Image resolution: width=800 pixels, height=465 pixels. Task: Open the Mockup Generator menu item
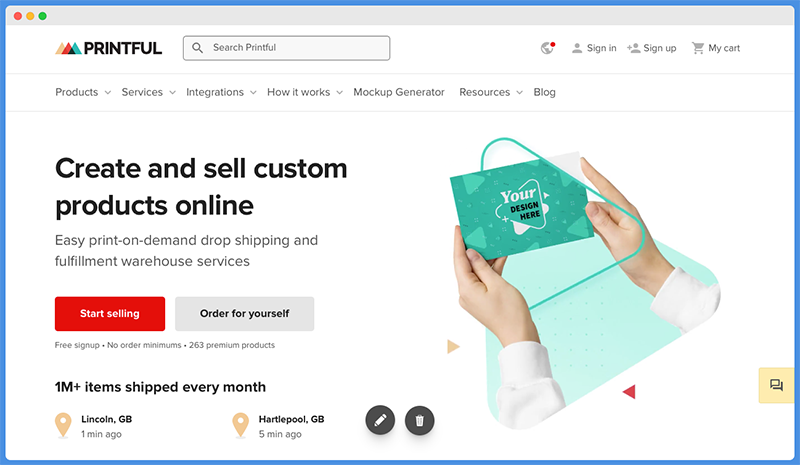pyautogui.click(x=399, y=92)
